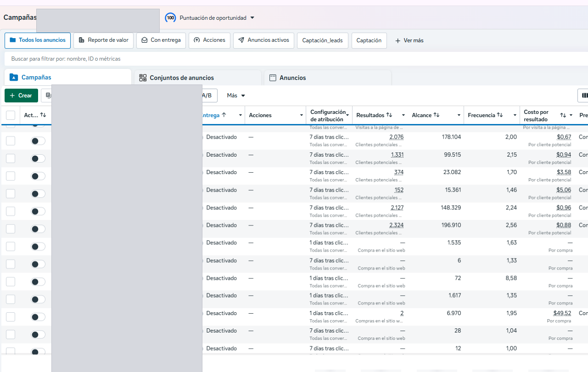Click the Entrega column sort arrow

(x=224, y=115)
